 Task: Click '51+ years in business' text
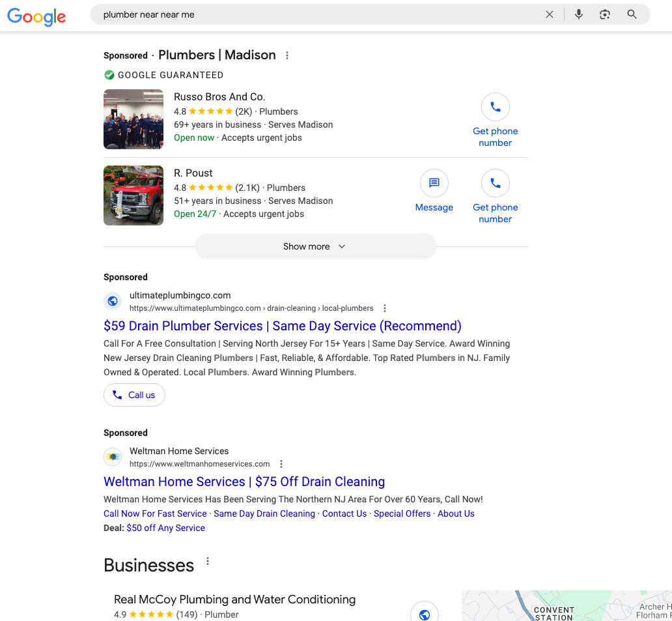(217, 201)
